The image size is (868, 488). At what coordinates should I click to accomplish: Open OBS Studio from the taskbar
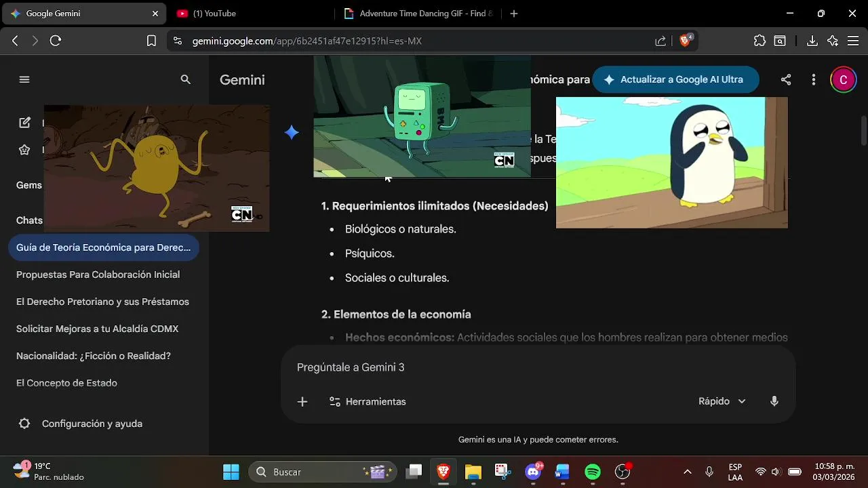(623, 472)
